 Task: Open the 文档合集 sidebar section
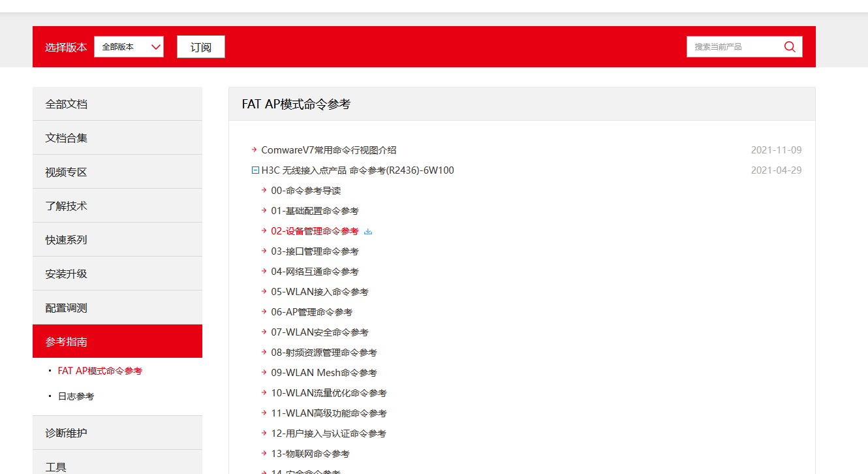pyautogui.click(x=117, y=138)
